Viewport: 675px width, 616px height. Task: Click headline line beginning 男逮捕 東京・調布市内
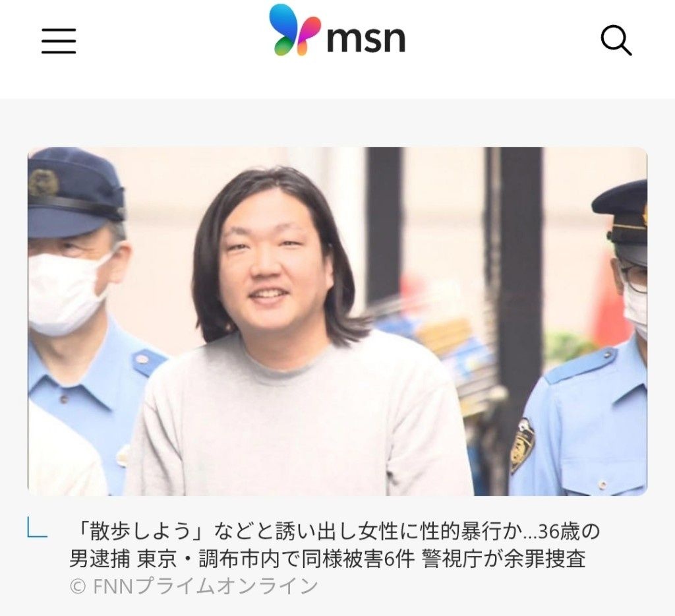pos(327,559)
